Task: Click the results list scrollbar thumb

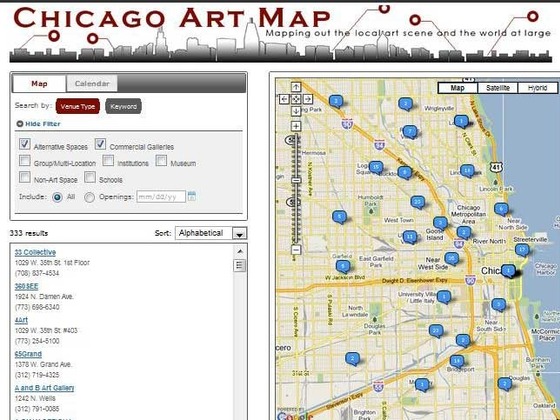Action: pyautogui.click(x=240, y=265)
